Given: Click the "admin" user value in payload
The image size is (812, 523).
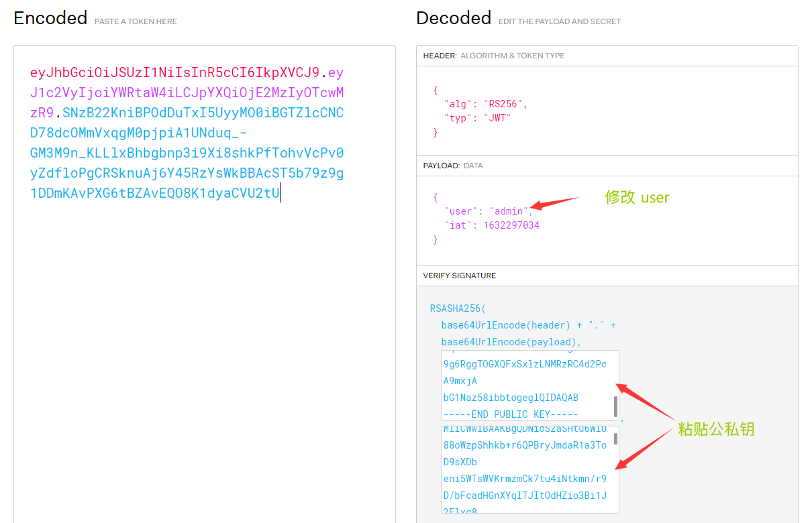Looking at the screenshot, I should click(508, 211).
